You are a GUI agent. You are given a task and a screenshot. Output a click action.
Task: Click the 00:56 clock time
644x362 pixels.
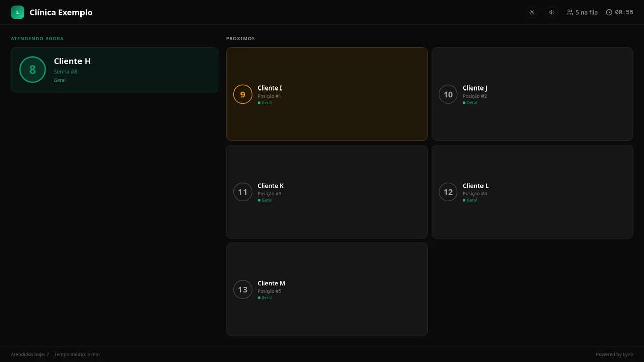click(x=624, y=12)
